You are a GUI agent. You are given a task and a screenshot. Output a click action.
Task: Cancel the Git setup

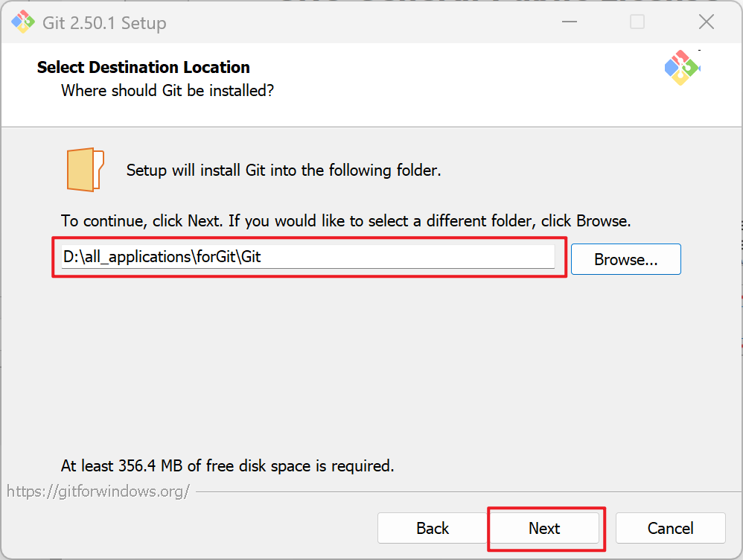[x=671, y=528]
